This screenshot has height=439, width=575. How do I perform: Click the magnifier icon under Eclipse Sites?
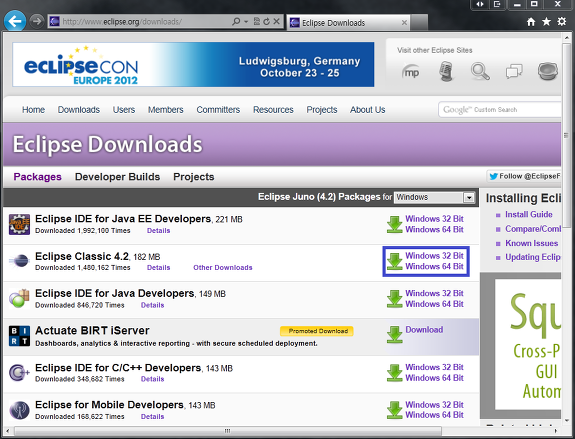coord(480,71)
